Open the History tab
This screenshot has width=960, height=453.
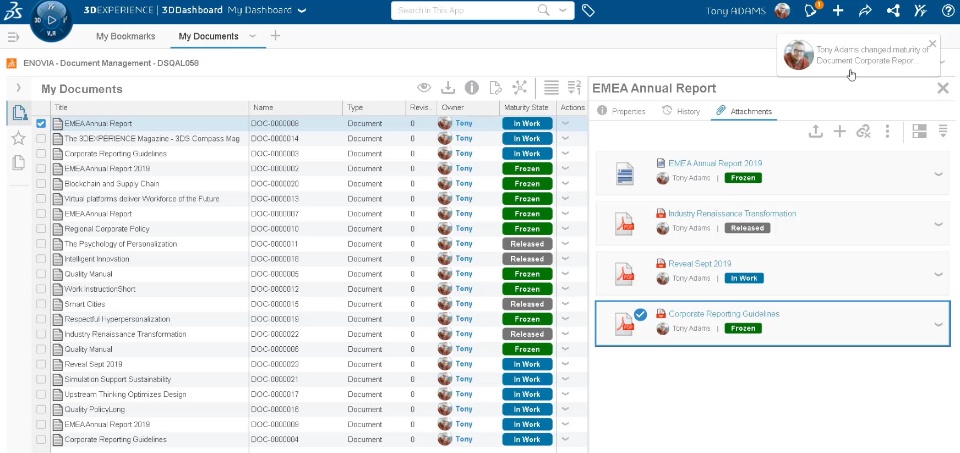point(680,111)
